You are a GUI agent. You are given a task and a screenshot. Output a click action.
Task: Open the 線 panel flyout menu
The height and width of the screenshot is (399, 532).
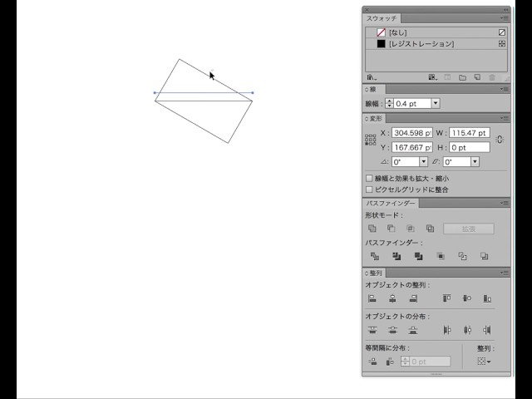click(504, 89)
